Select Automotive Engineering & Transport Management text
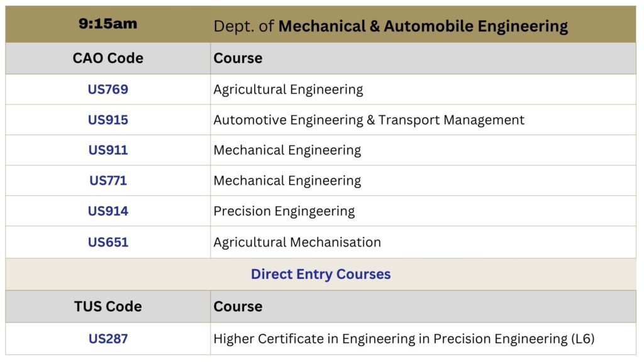This screenshot has width=644, height=362. pos(369,120)
